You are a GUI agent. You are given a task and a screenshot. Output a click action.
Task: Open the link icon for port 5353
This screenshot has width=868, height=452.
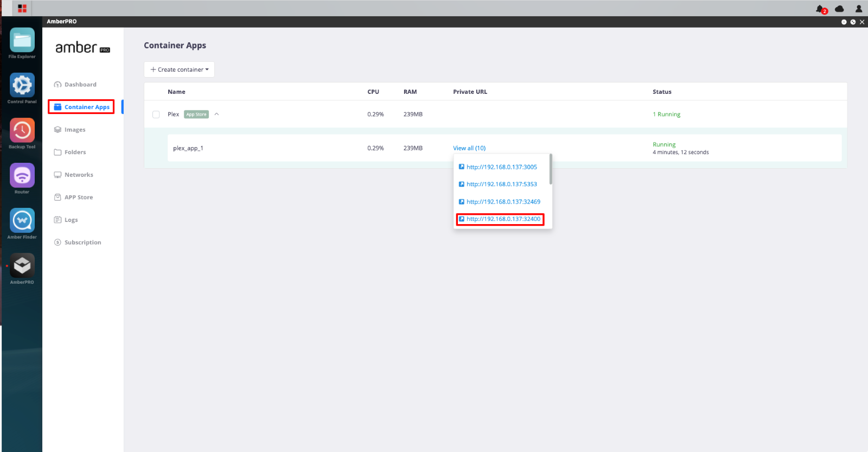[x=462, y=184]
